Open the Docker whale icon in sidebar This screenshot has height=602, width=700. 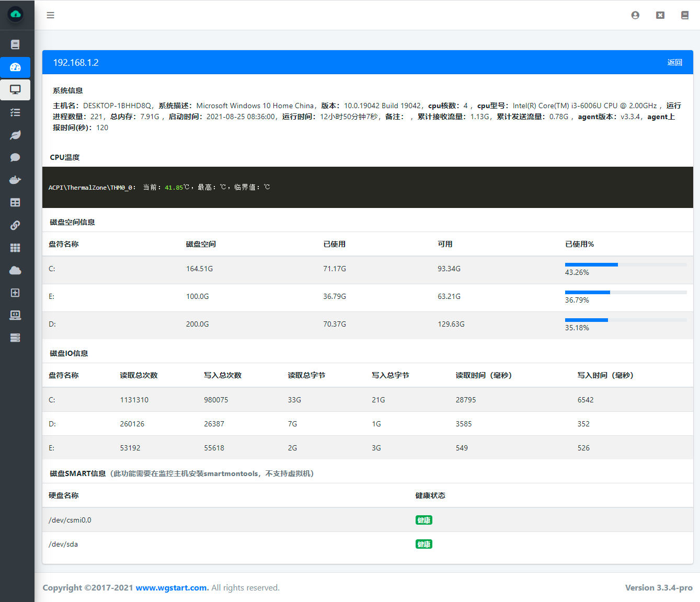[x=15, y=180]
